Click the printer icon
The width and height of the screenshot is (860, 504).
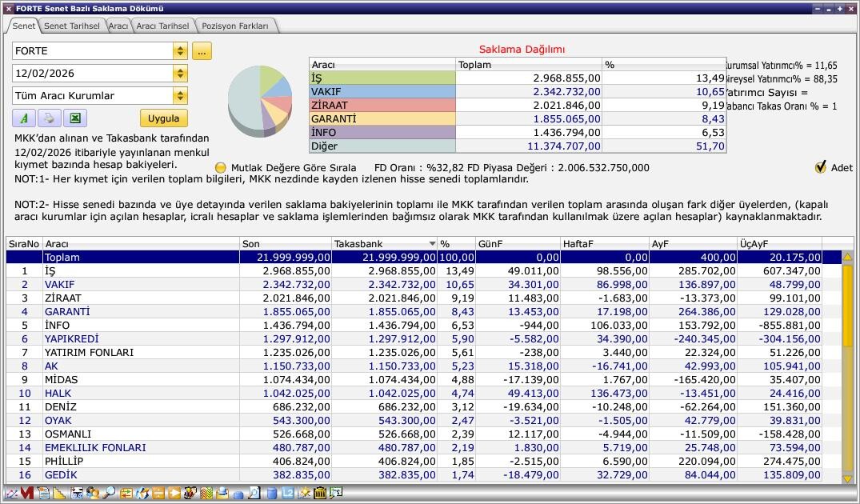coord(49,118)
